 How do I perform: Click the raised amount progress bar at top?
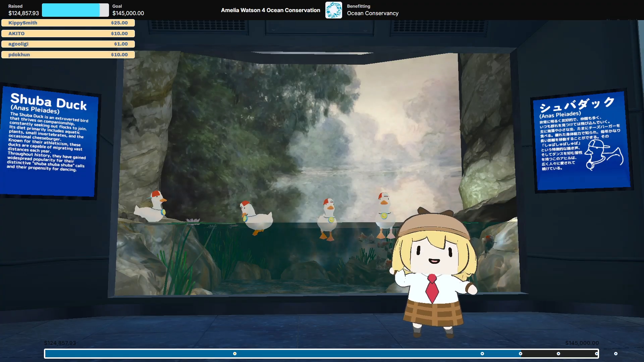coord(75,10)
